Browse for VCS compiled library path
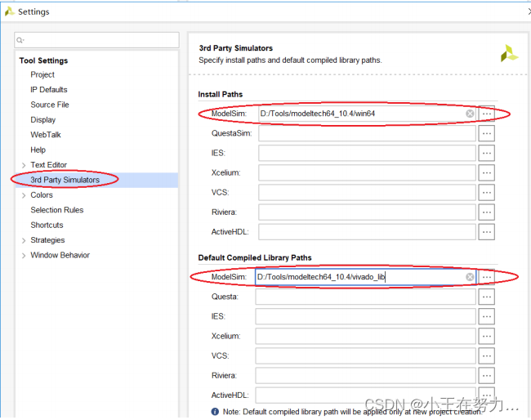The height and width of the screenshot is (420, 531). 486,355
